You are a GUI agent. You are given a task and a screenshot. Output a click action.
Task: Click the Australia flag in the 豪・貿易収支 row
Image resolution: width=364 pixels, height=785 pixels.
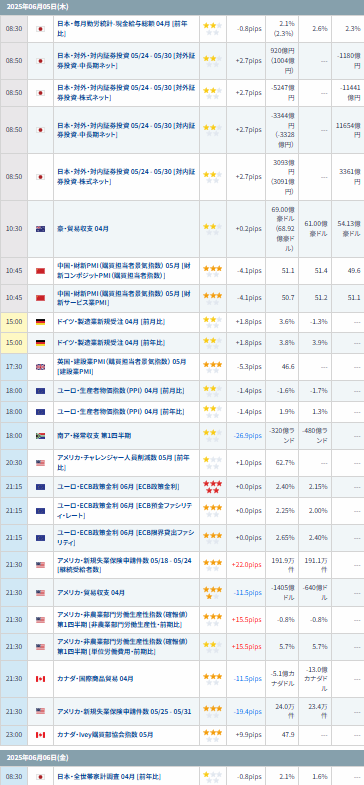click(41, 229)
